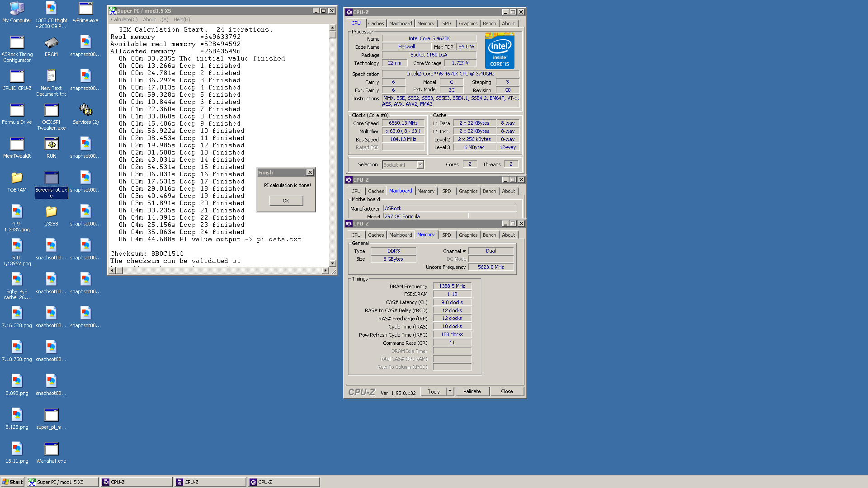This screenshot has height=488, width=868.
Task: Open 7.18.750.png image icon
Action: [17, 351]
